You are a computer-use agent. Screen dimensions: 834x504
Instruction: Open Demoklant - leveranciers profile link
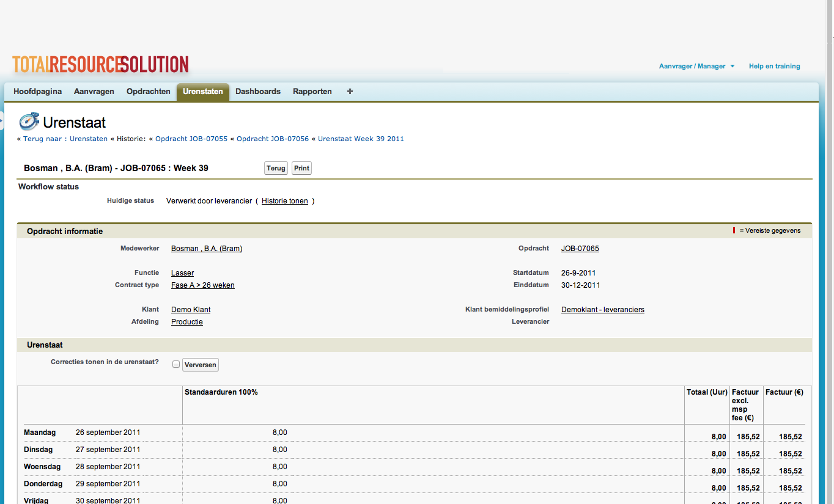click(603, 310)
